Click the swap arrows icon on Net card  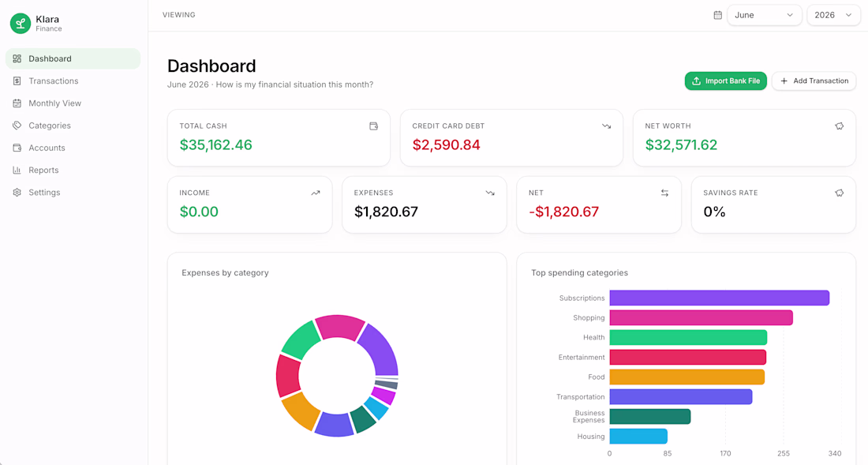tap(665, 193)
